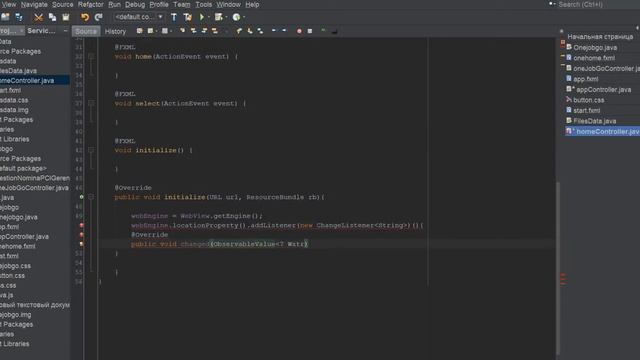Click the Copy icon in main toolbar
The height and width of the screenshot is (360, 640).
pos(52,17)
